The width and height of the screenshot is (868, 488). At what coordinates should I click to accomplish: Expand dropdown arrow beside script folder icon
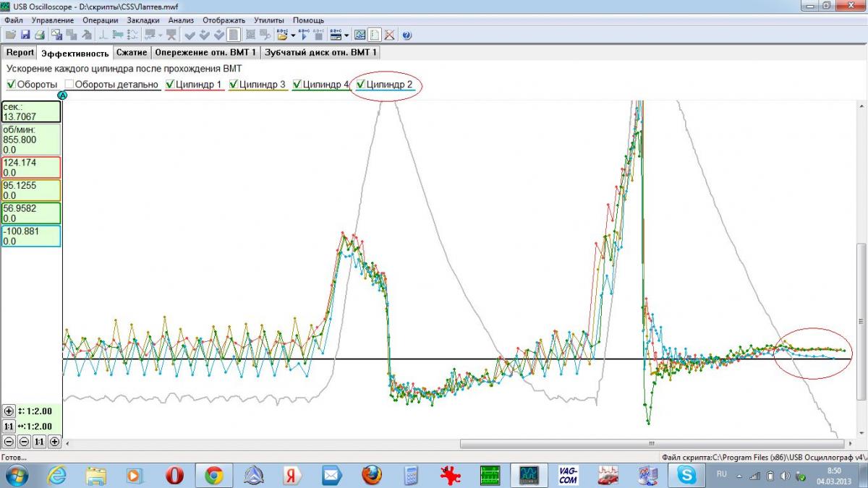pyautogui.click(x=293, y=35)
